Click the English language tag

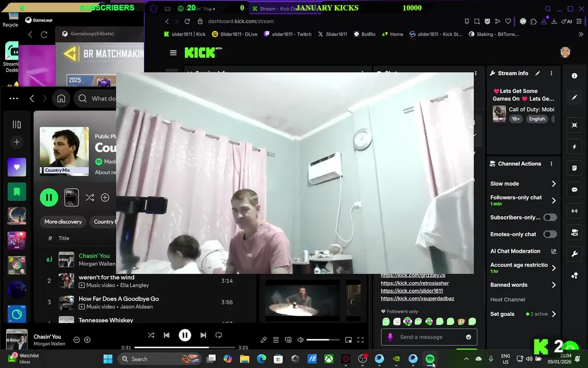(x=536, y=119)
